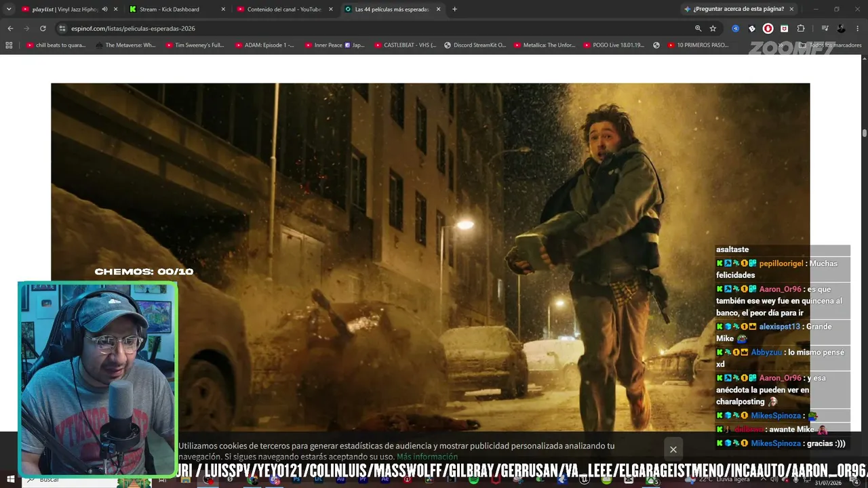
Task: Click the page vertical scrollbar thumb
Action: point(865,133)
